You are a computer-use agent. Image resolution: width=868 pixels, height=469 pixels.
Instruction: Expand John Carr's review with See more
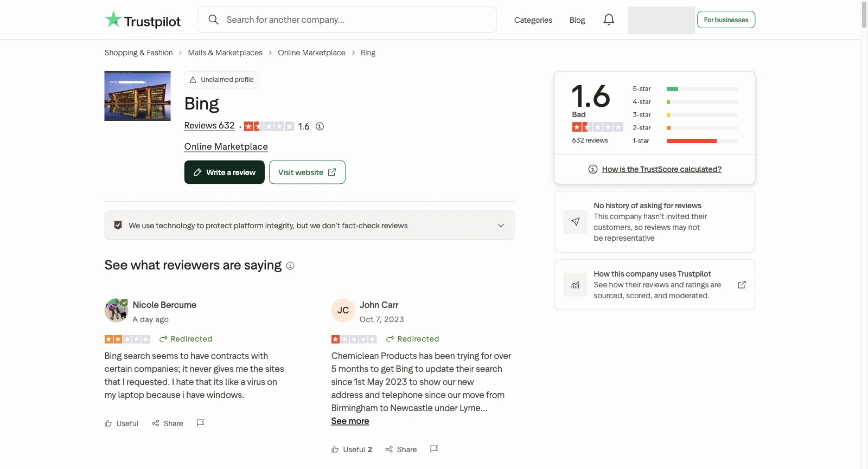click(350, 421)
